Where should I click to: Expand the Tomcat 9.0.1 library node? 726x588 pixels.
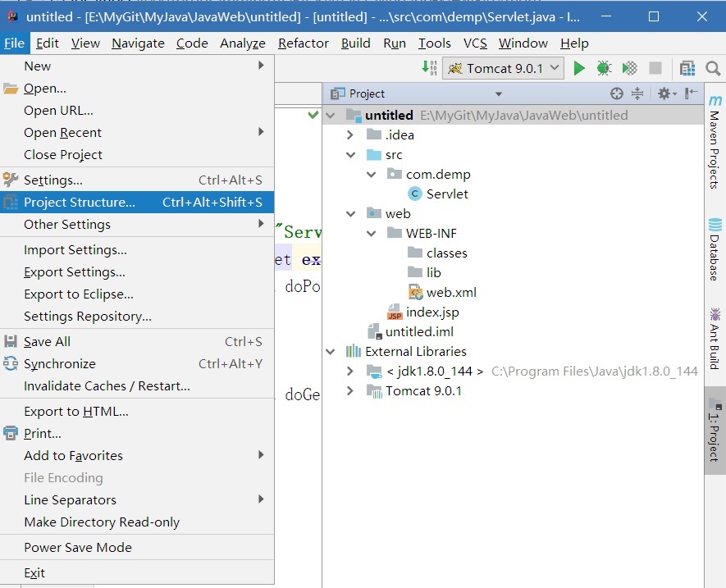[350, 391]
